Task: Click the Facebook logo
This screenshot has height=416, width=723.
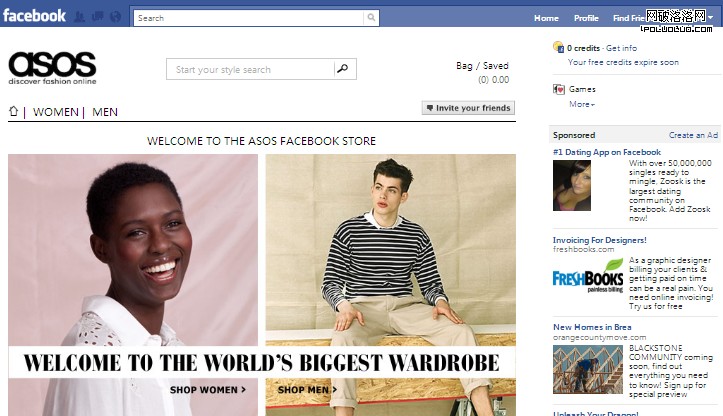Action: (34, 15)
